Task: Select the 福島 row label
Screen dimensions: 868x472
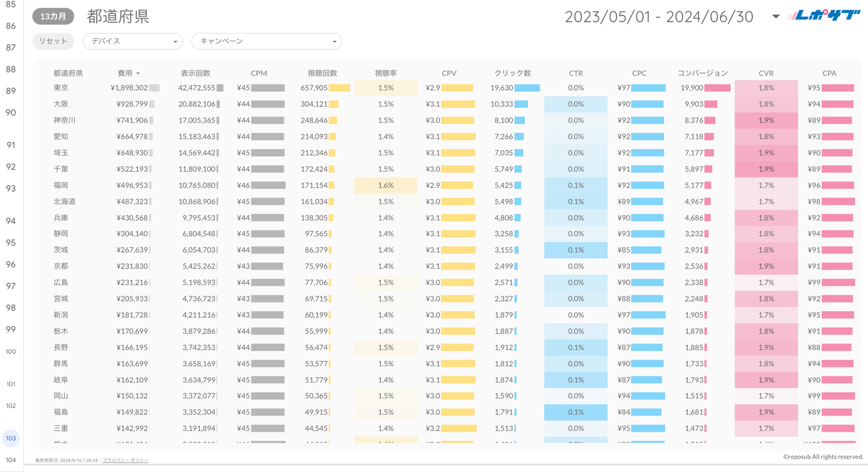Action: (x=61, y=412)
